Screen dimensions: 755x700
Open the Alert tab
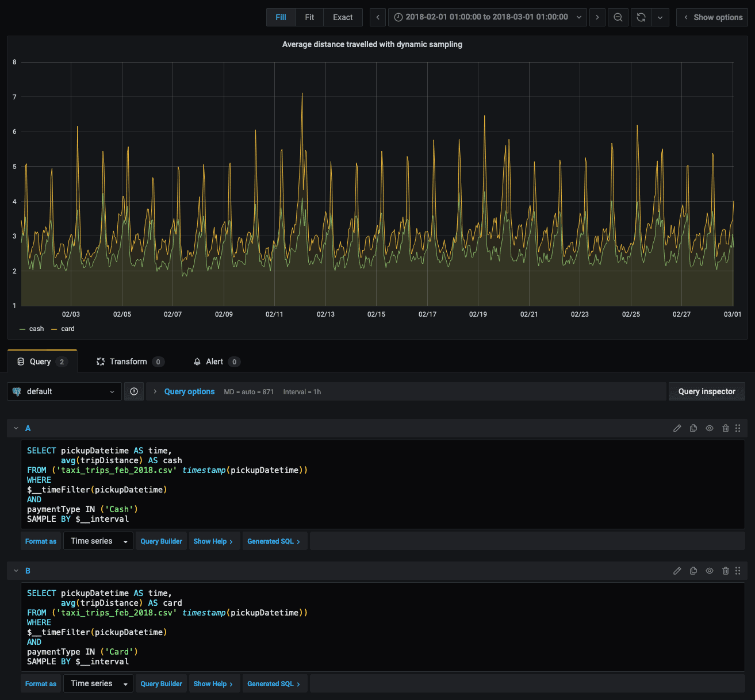[x=214, y=361]
